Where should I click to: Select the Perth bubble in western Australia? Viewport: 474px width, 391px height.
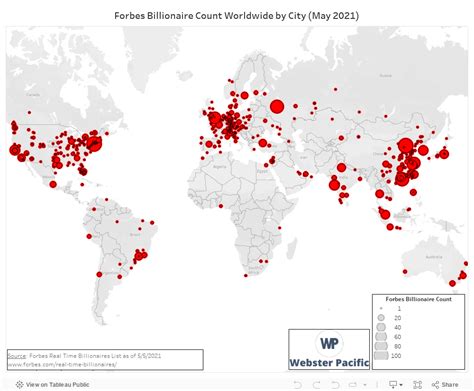pos(405,272)
